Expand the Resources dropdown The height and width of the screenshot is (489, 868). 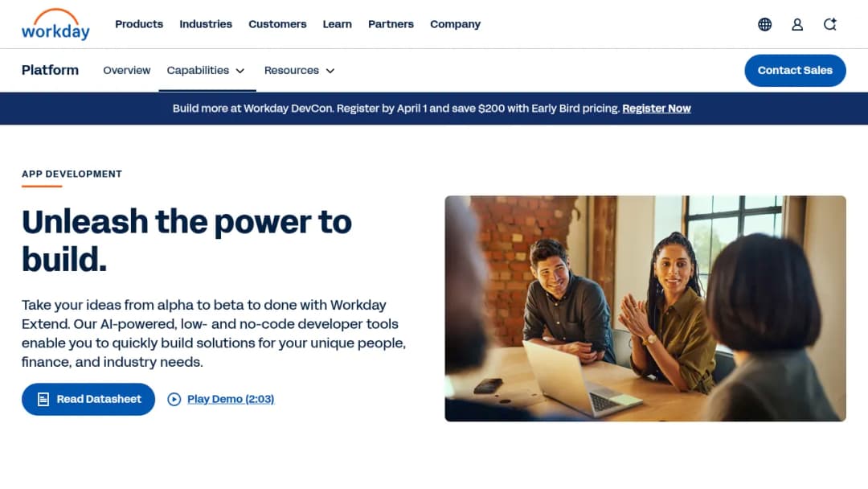coord(300,70)
